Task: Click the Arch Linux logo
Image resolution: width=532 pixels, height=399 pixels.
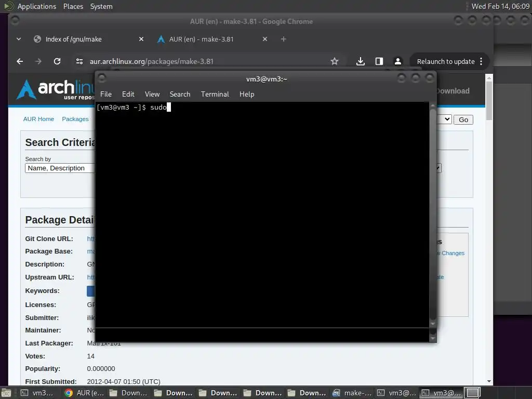Action: [x=55, y=89]
